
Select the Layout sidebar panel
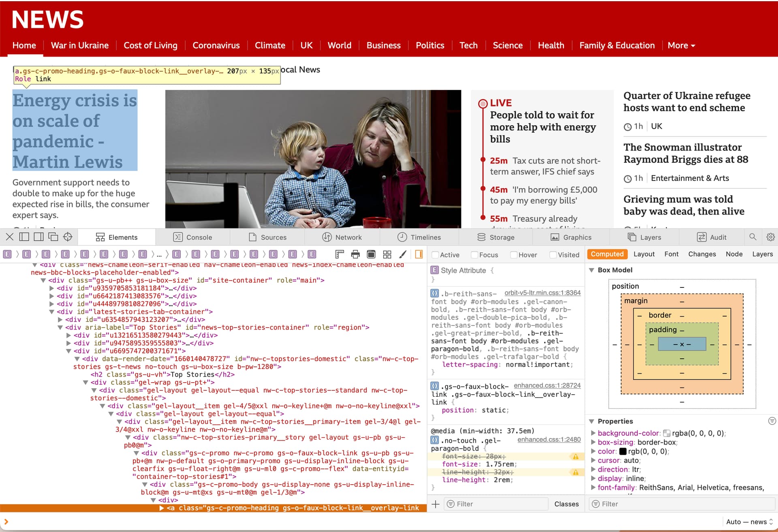pos(644,254)
